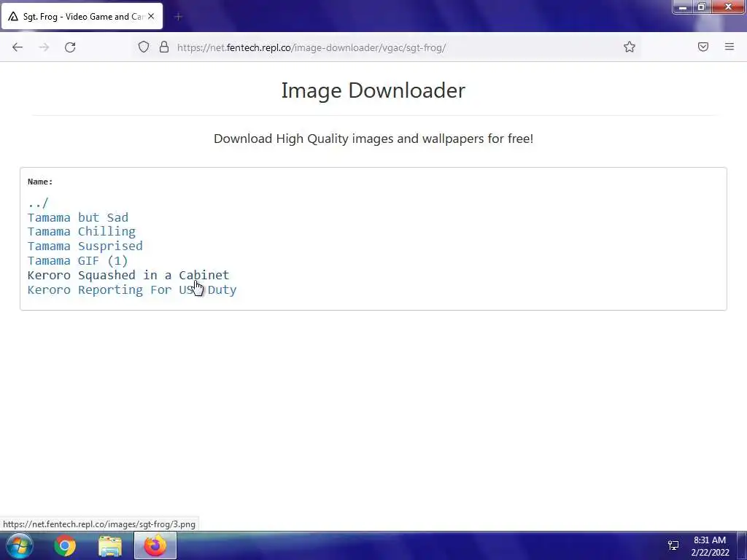Open the Windows Start menu orb
This screenshot has height=560, width=747.
[x=19, y=545]
